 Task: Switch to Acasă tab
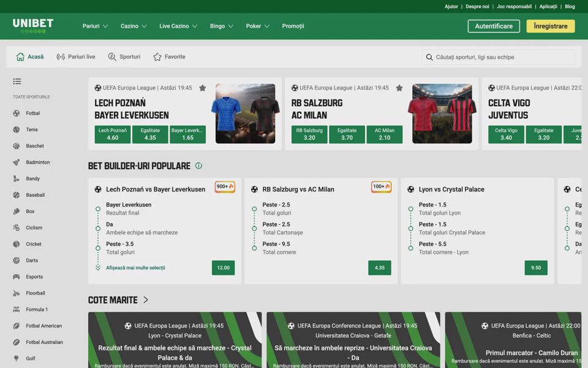coord(30,56)
